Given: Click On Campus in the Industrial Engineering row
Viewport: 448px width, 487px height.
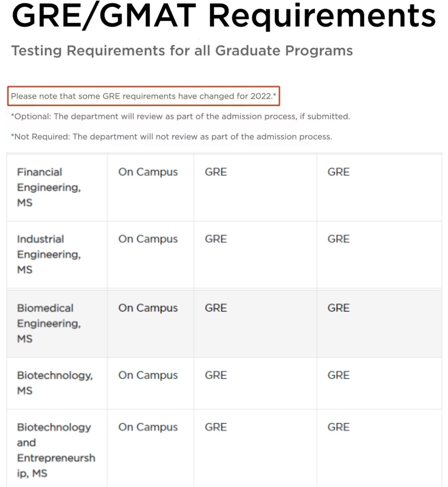Looking at the screenshot, I should 148,239.
